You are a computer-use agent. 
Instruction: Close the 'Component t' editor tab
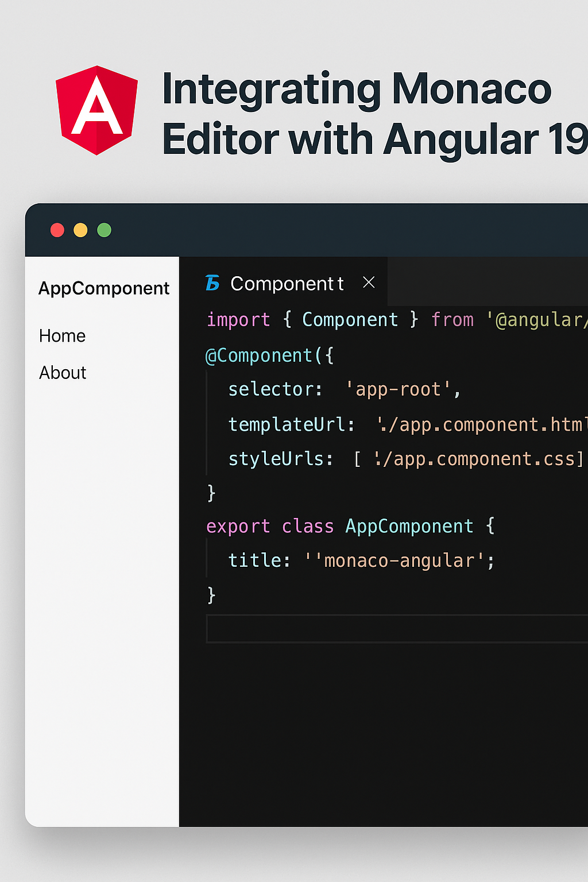(368, 283)
